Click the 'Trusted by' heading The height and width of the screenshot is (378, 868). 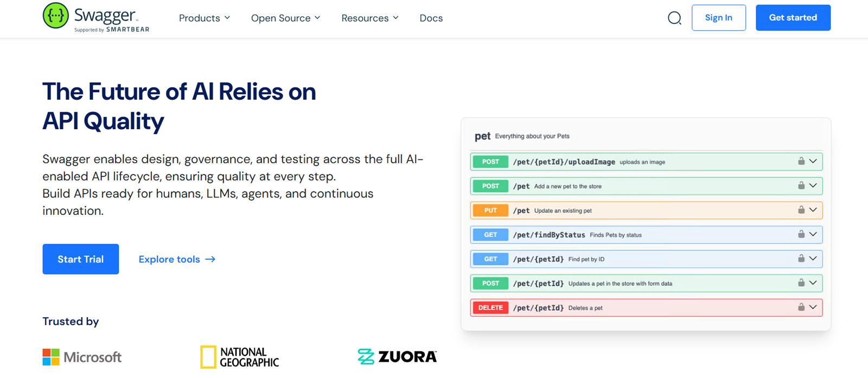coord(71,322)
